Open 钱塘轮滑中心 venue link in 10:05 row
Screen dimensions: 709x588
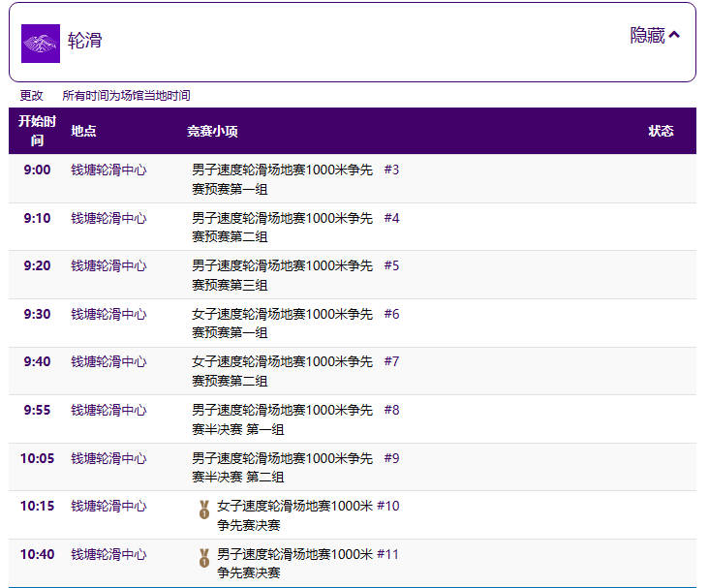coord(109,458)
